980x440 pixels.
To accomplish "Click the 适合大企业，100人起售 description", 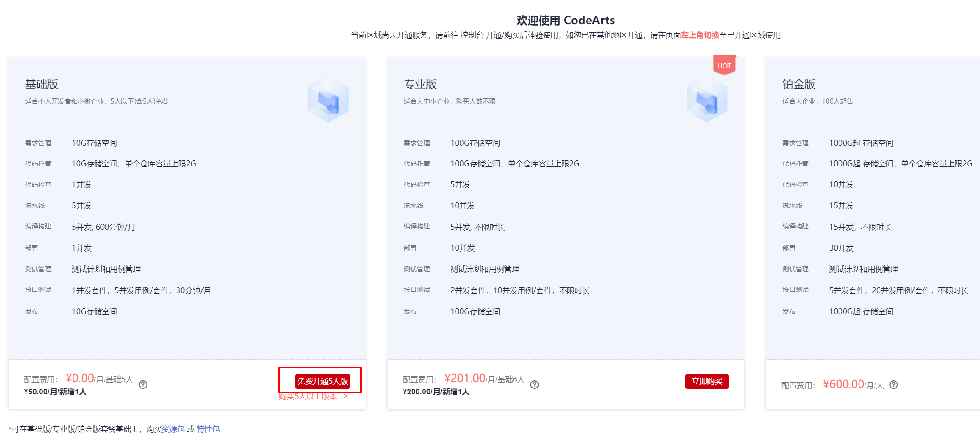I will tap(818, 101).
